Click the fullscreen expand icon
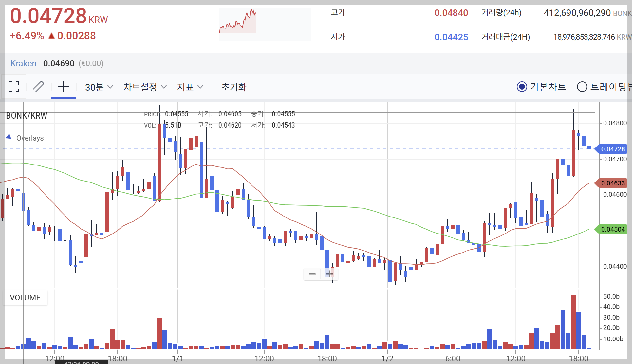 pyautogui.click(x=14, y=87)
